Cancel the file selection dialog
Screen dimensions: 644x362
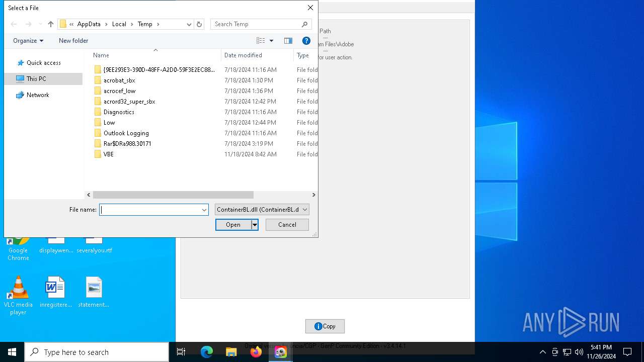[x=287, y=225]
